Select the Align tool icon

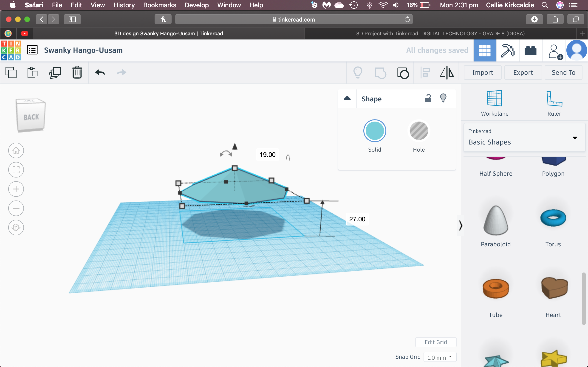pyautogui.click(x=425, y=72)
